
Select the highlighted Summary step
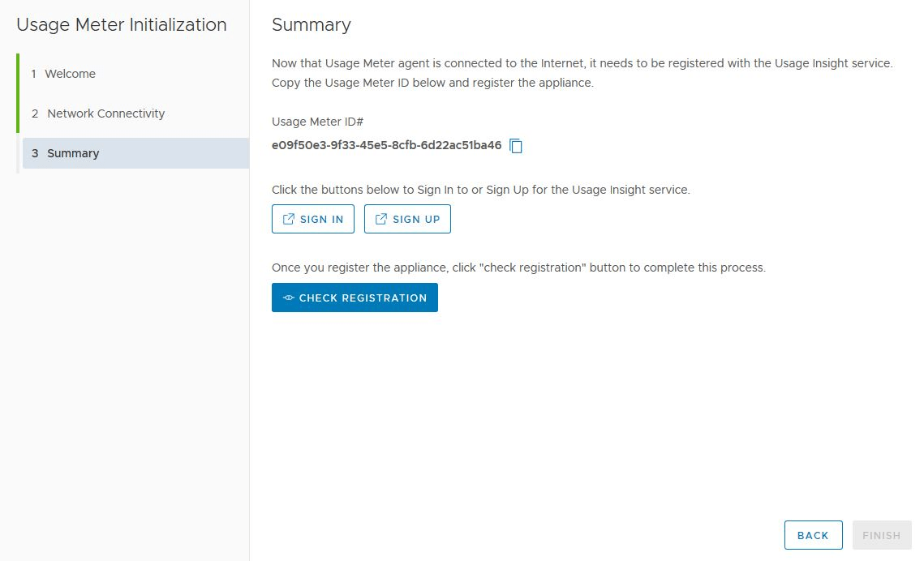pyautogui.click(x=135, y=153)
